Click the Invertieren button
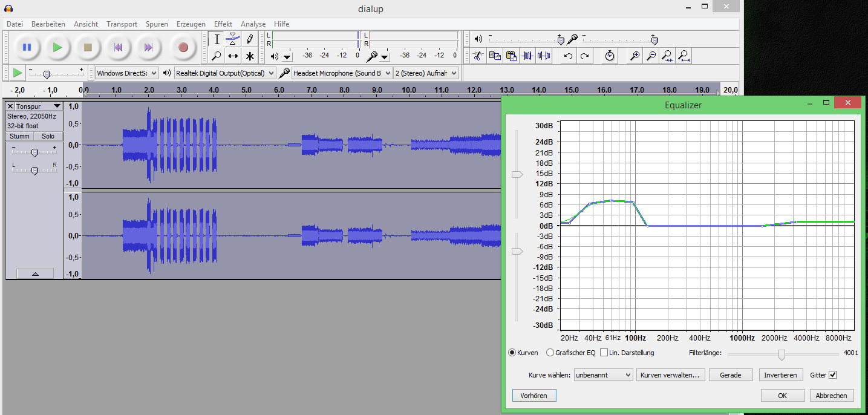868x415 pixels. click(x=781, y=375)
